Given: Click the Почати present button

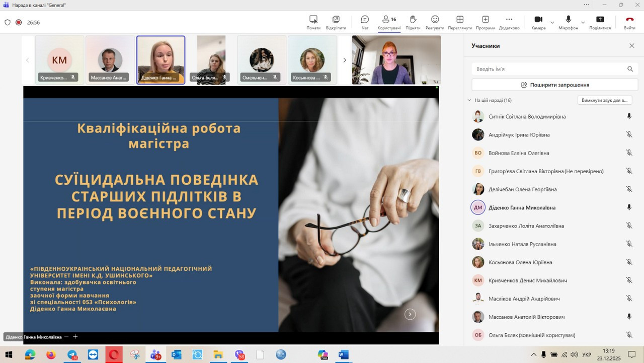Looking at the screenshot, I should click(x=313, y=22).
